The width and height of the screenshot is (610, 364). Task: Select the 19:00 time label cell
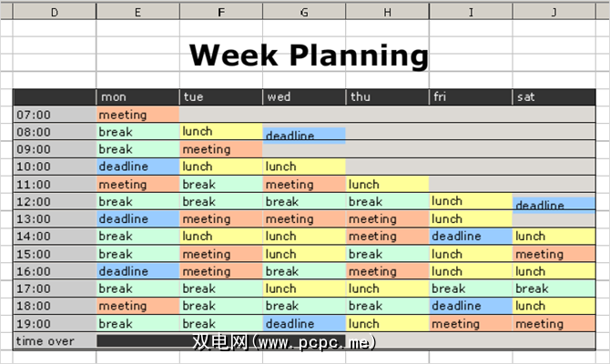tap(55, 324)
